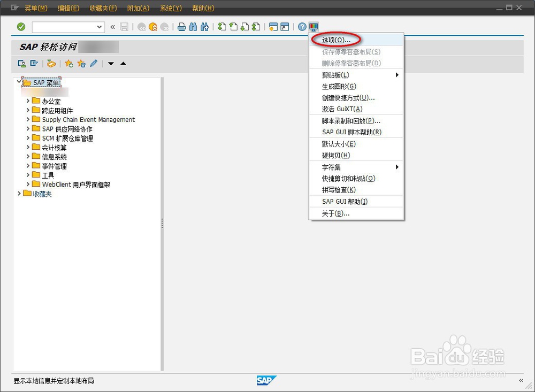This screenshot has width=535, height=392.
Task: Click the Save diskette icon
Action: click(124, 27)
